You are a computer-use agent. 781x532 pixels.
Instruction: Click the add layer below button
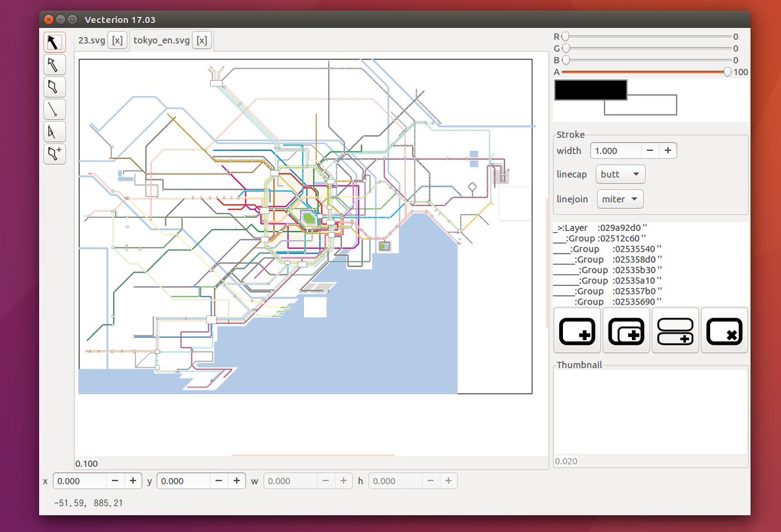coord(676,330)
